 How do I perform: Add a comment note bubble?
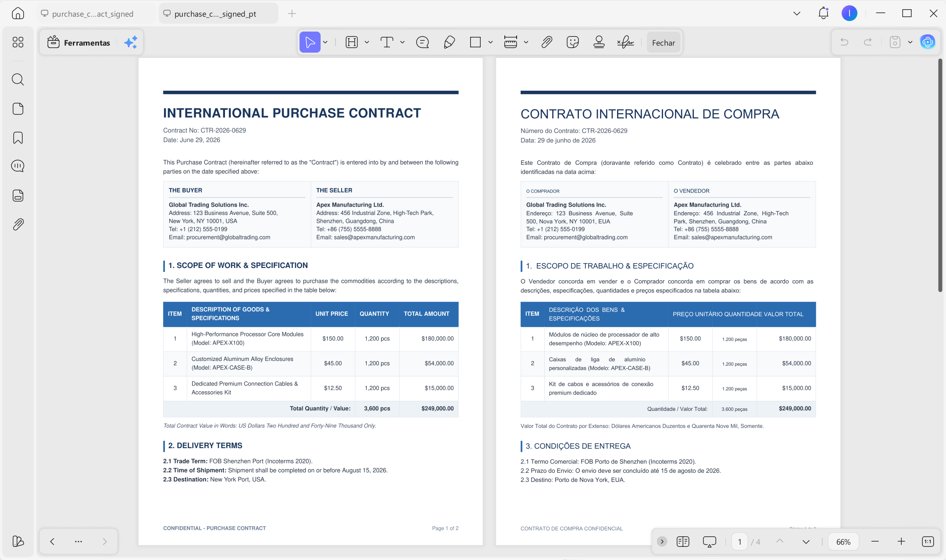coord(422,42)
